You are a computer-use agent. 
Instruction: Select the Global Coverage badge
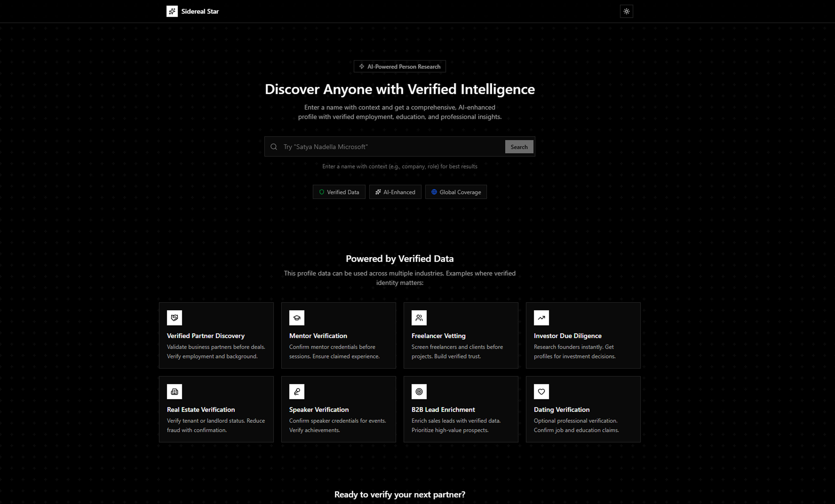point(456,192)
